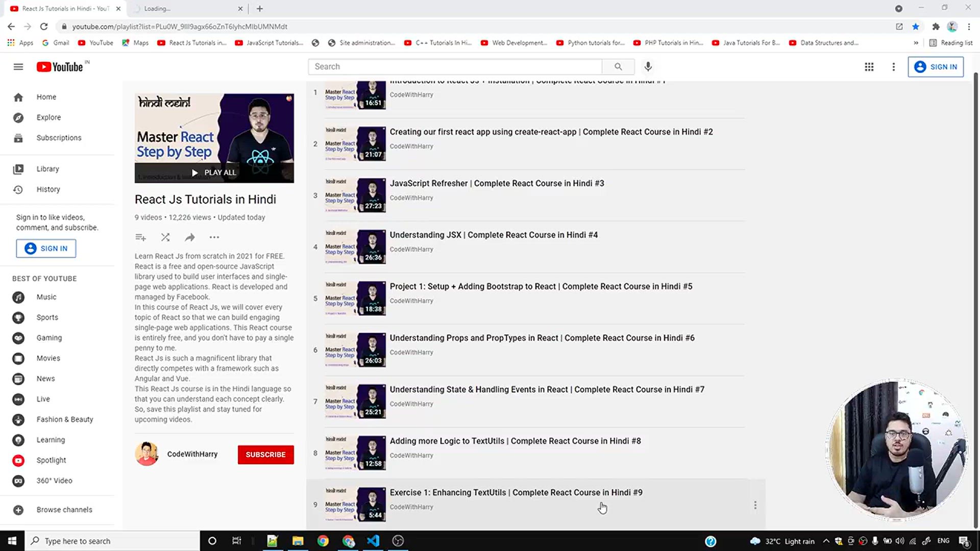The image size is (980, 551).
Task: Open the Windows Start menu
Action: (12, 541)
